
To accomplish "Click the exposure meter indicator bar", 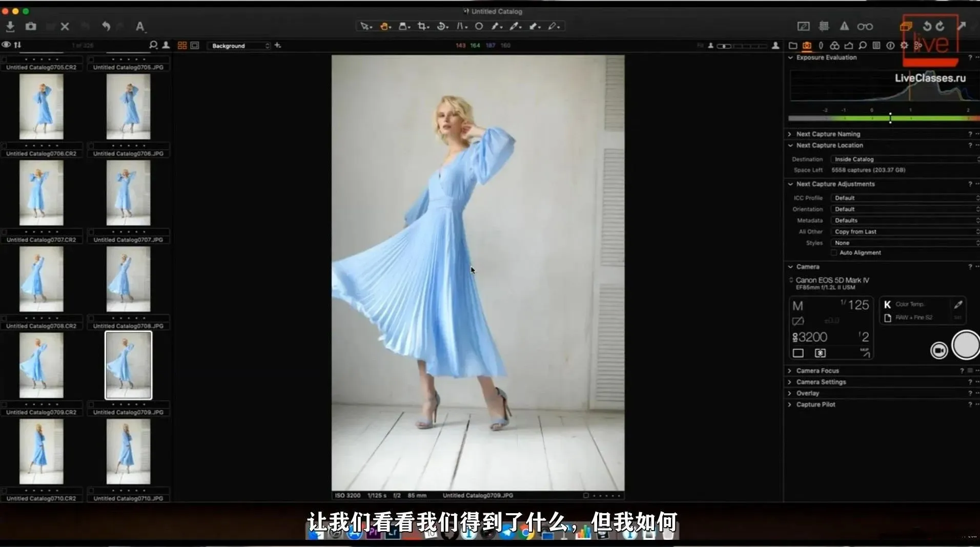I will click(884, 118).
